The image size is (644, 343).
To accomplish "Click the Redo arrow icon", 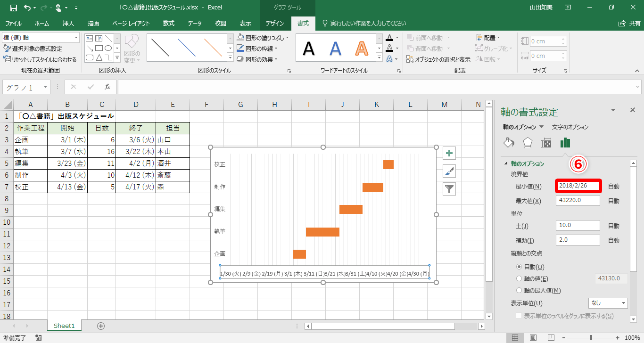I will pyautogui.click(x=43, y=8).
